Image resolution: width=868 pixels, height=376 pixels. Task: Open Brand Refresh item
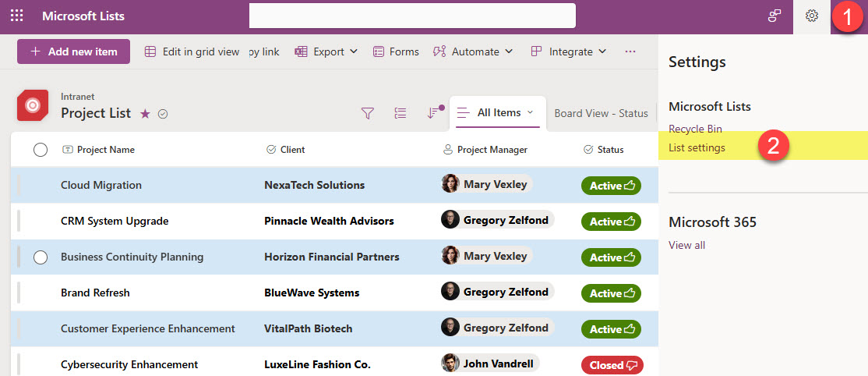coord(95,293)
